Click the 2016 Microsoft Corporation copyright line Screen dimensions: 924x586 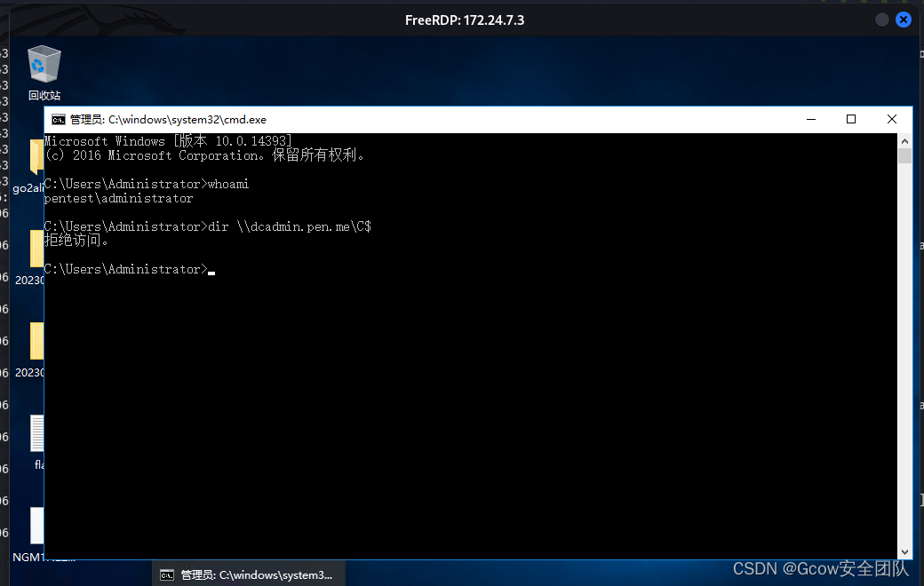205,155
